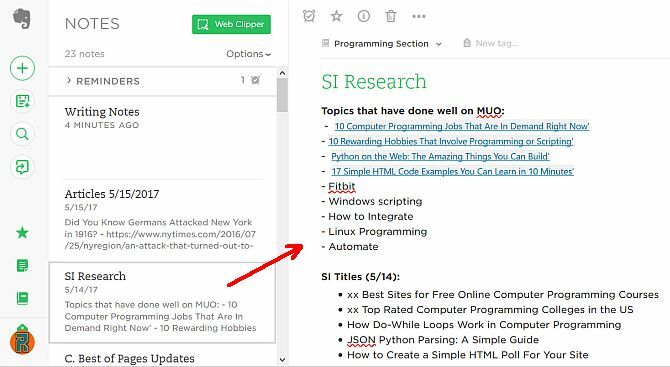Expand the Reminders section chevron
This screenshot has height=367, width=670.
click(x=69, y=80)
